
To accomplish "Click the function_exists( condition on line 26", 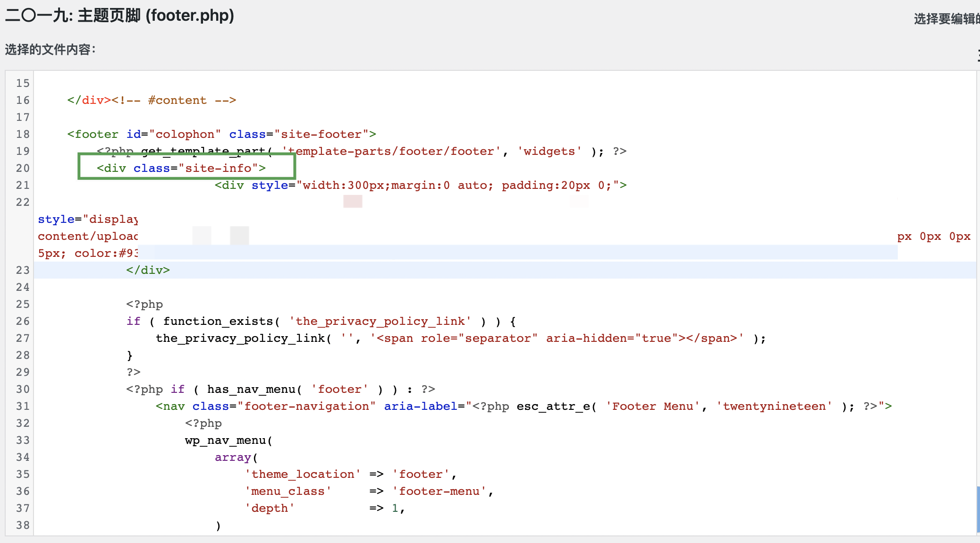I will click(221, 321).
